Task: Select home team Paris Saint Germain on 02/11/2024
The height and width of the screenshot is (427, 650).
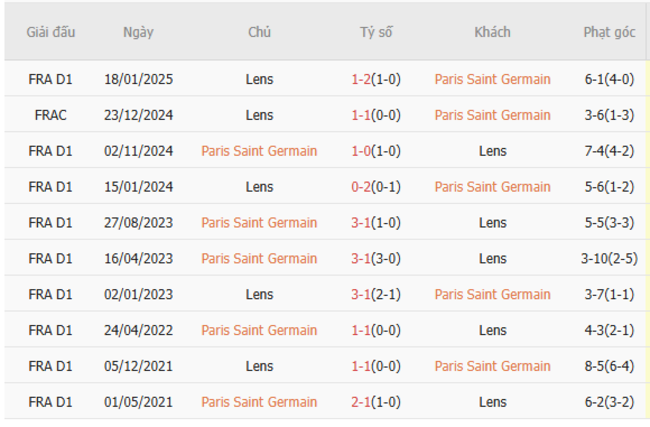Action: pyautogui.click(x=259, y=151)
